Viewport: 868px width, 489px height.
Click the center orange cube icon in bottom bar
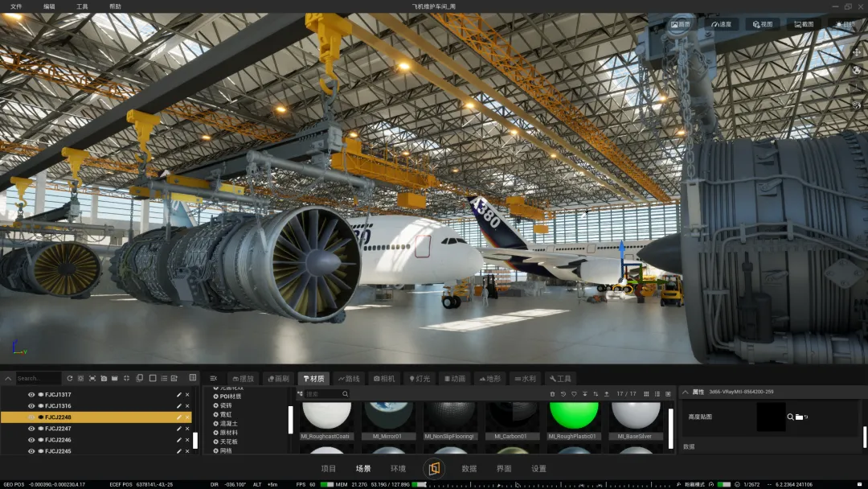point(434,469)
